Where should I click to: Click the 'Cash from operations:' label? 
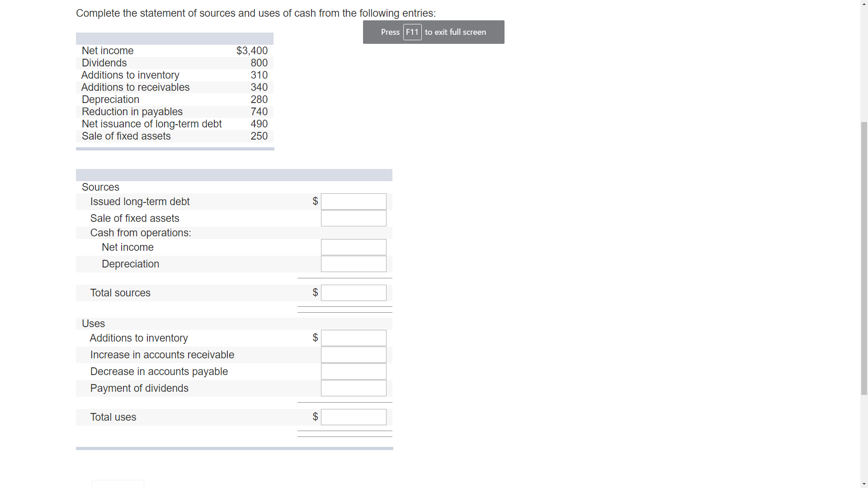click(x=141, y=233)
